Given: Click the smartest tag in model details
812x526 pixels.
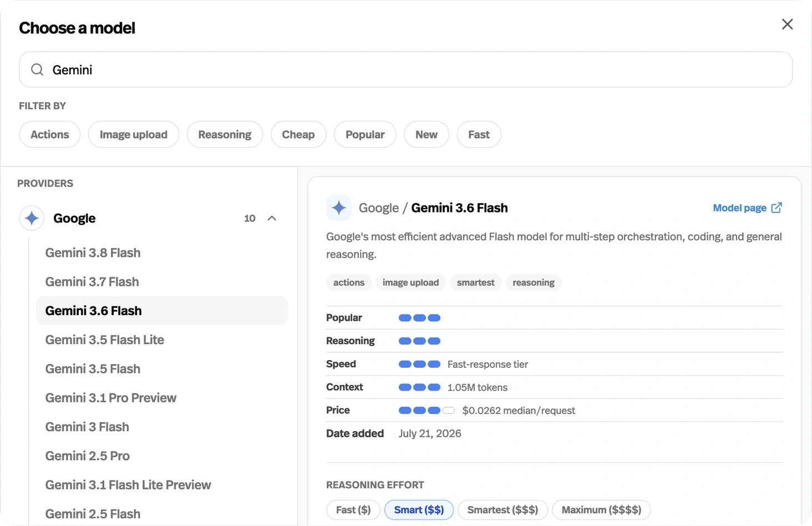Looking at the screenshot, I should pos(476,282).
